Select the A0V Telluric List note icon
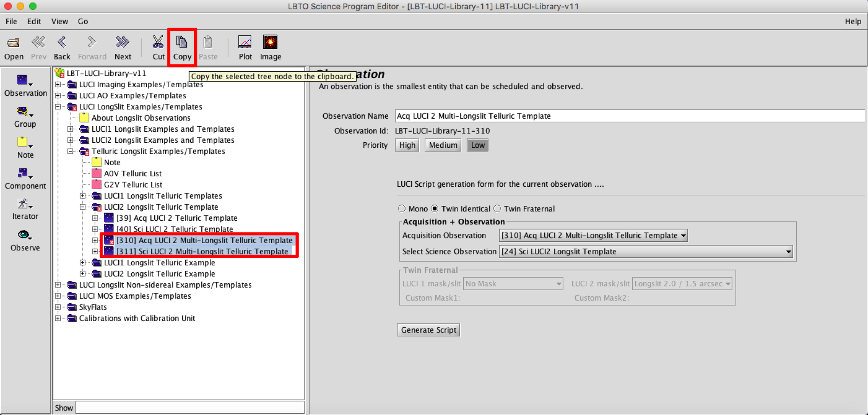This screenshot has height=415, width=868. pos(97,173)
